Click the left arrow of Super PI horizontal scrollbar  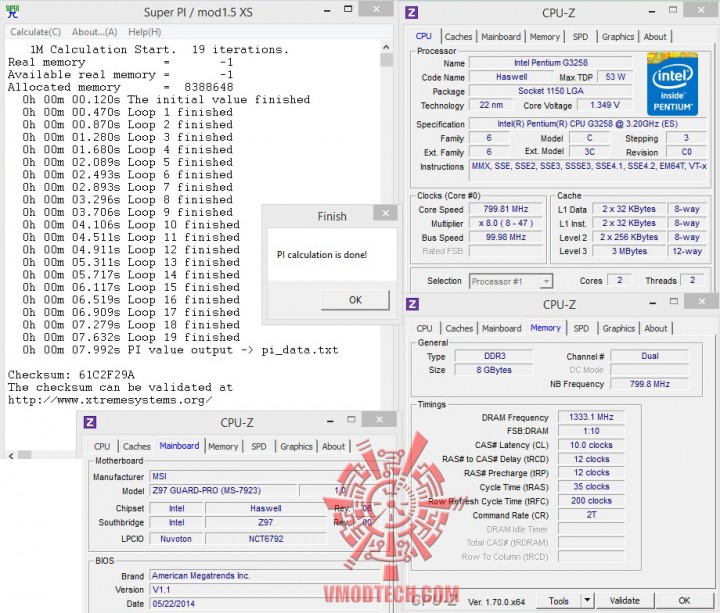click(11, 455)
